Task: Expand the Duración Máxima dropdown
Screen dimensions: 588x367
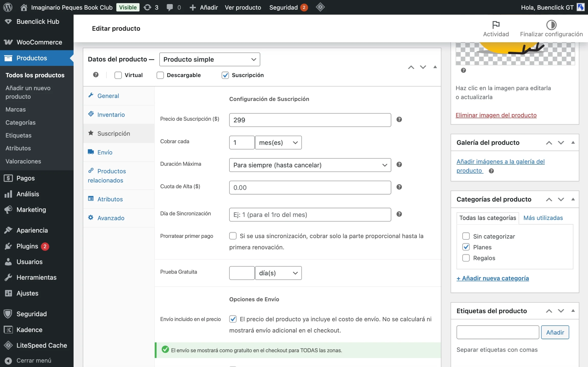Action: pyautogui.click(x=310, y=165)
